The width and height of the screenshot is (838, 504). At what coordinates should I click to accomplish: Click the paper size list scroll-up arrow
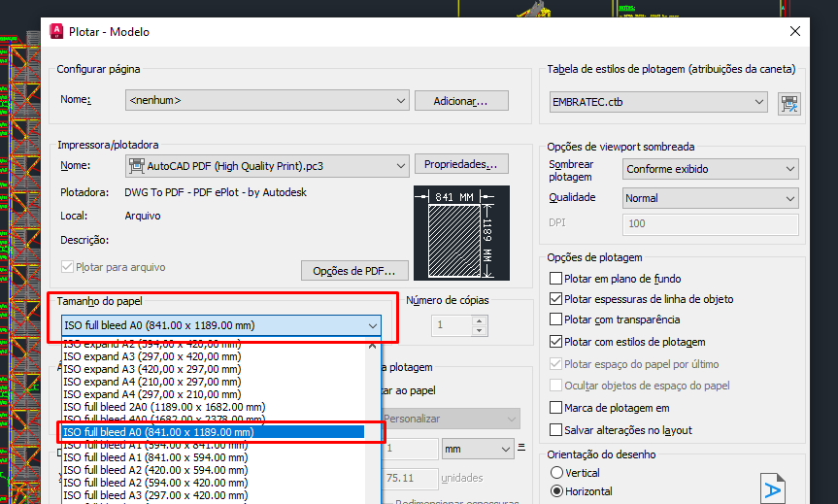pos(372,344)
